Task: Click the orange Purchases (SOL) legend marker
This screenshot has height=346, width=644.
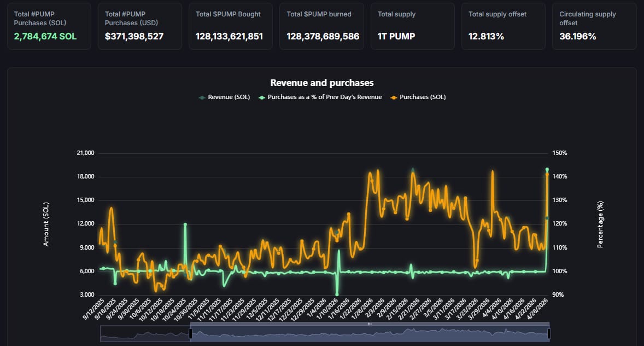Action: 393,97
